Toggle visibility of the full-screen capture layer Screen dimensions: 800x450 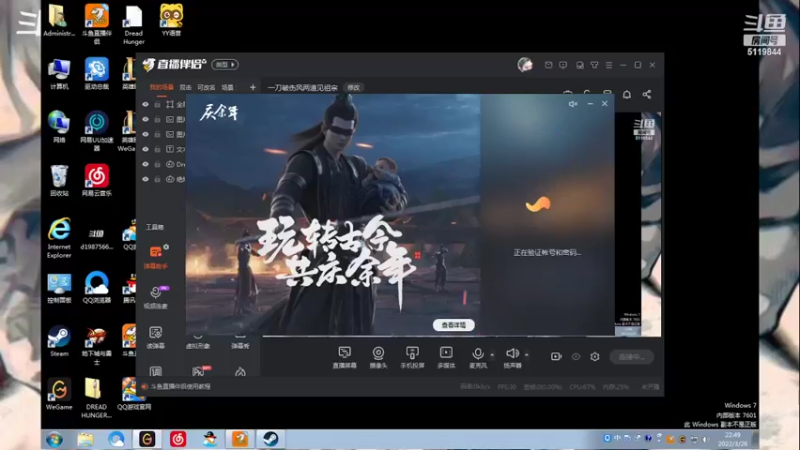tap(145, 104)
